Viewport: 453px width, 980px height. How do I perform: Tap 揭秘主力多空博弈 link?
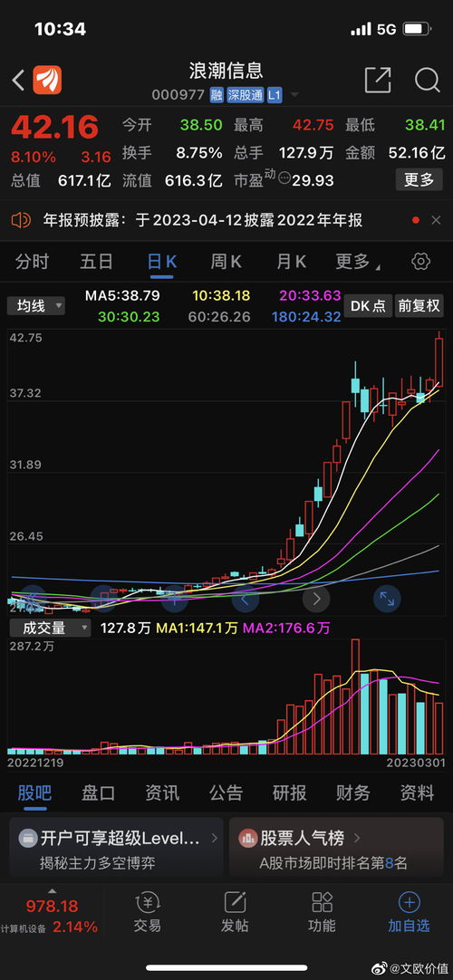pos(98,863)
